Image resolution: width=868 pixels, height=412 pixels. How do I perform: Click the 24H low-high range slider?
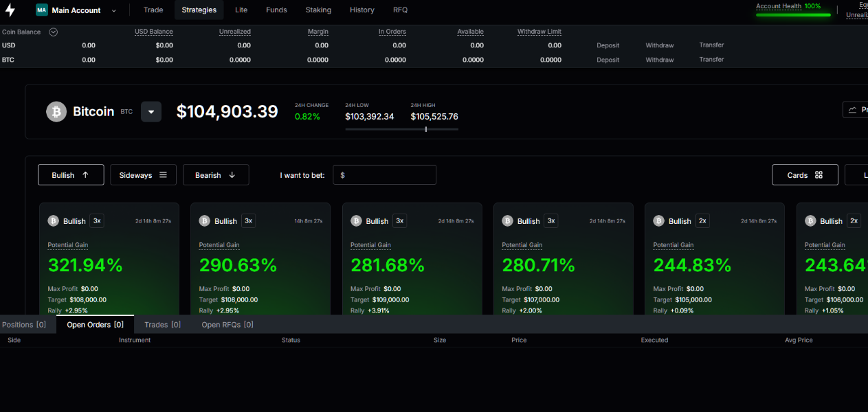pos(401,129)
